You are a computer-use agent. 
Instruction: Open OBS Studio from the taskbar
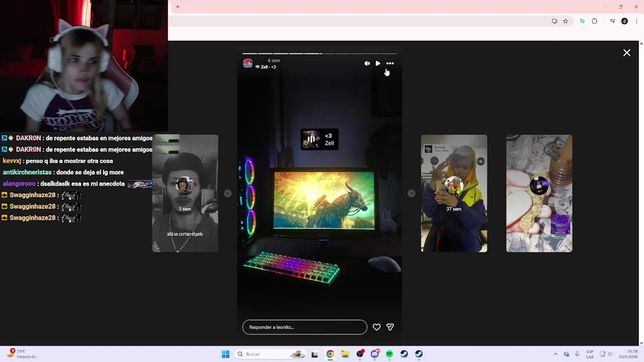[360, 354]
